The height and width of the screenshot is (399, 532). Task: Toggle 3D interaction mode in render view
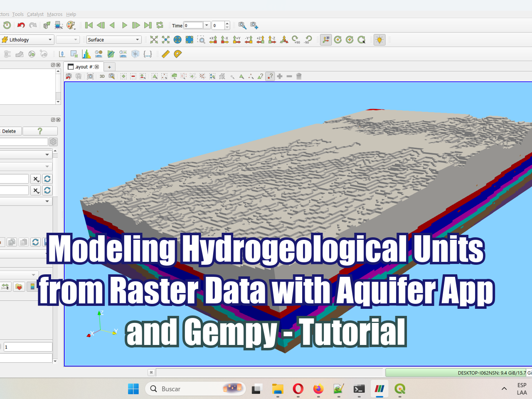(102, 76)
